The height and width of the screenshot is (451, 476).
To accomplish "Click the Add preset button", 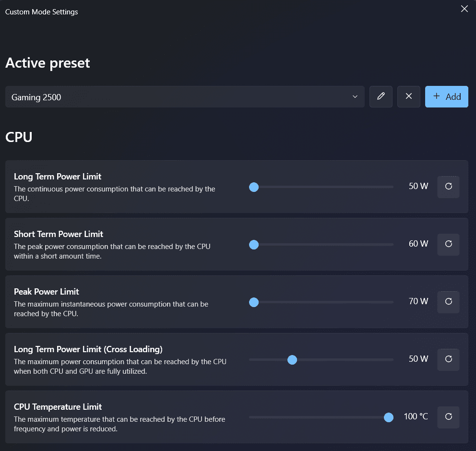I will click(x=446, y=96).
